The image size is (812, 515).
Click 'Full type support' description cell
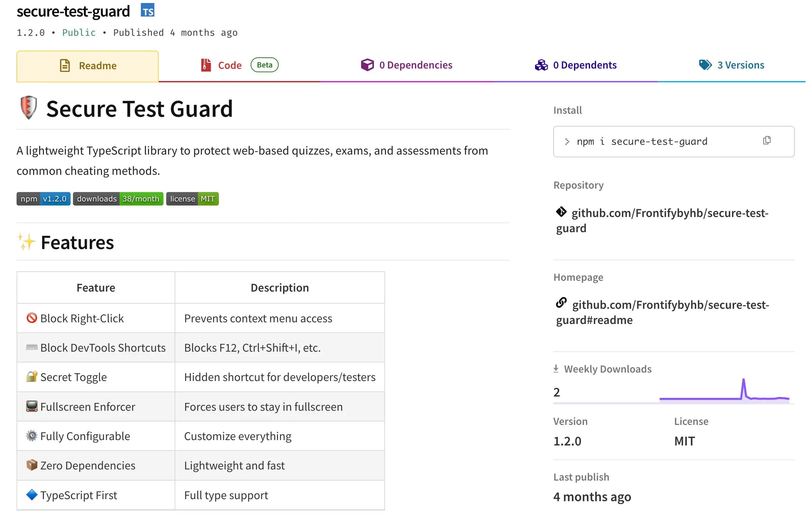[x=280, y=495]
